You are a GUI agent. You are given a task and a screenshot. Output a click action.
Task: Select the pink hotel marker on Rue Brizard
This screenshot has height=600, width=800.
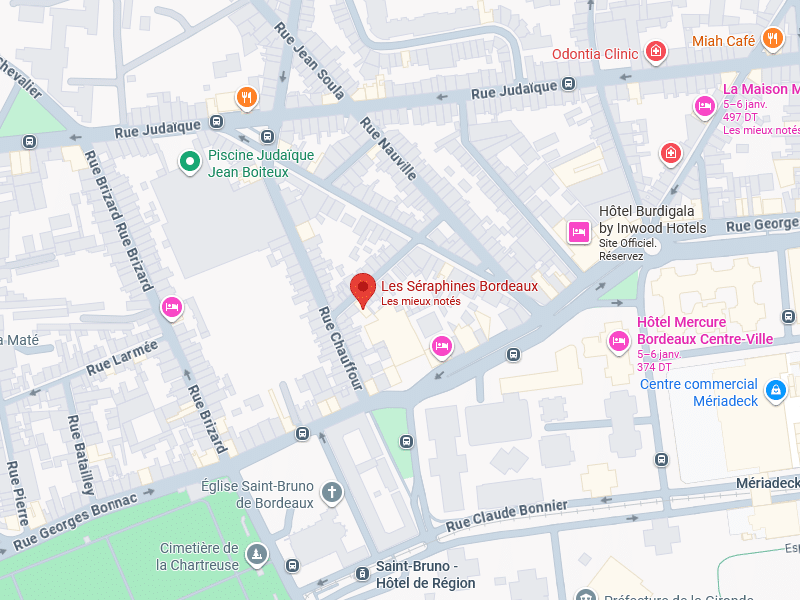click(172, 308)
